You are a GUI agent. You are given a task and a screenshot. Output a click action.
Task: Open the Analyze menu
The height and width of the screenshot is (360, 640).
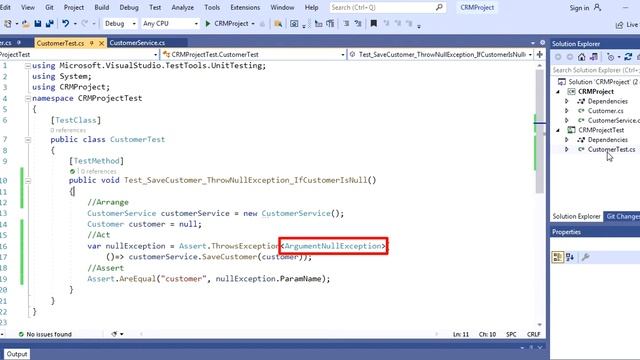182,7
